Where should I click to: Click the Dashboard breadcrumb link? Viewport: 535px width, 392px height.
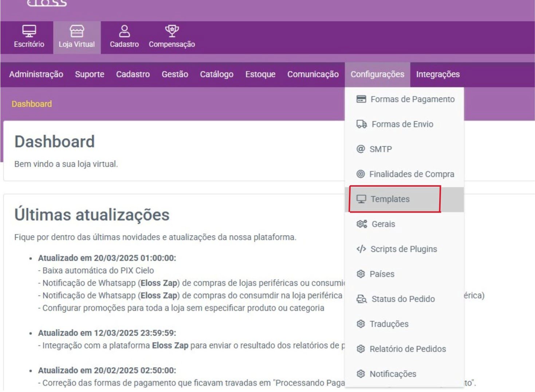coord(32,104)
